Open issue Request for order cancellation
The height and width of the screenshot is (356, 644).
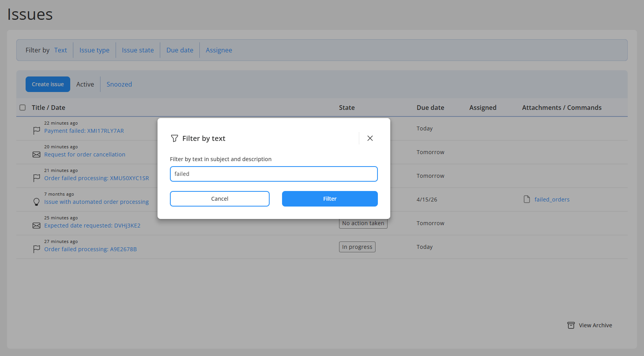85,155
